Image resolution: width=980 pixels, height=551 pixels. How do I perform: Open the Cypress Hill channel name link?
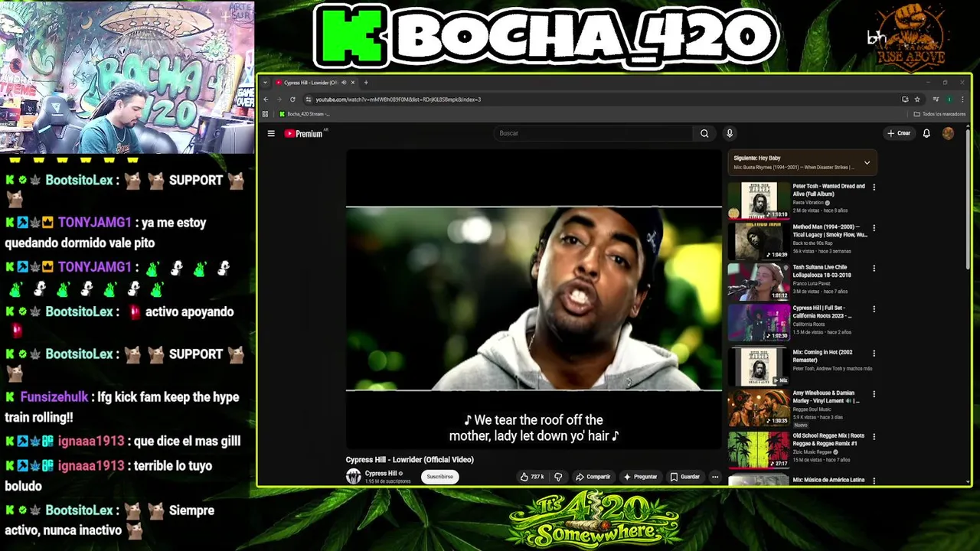pos(381,474)
